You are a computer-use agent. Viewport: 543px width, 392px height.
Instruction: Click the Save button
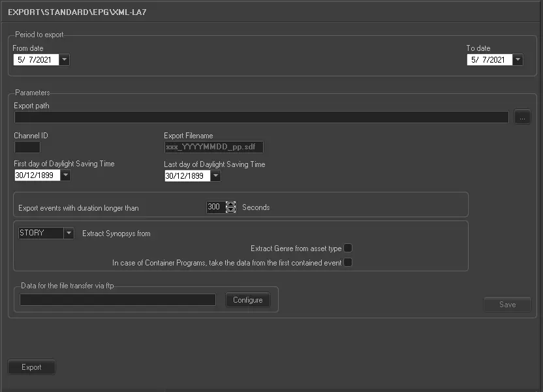pyautogui.click(x=507, y=305)
